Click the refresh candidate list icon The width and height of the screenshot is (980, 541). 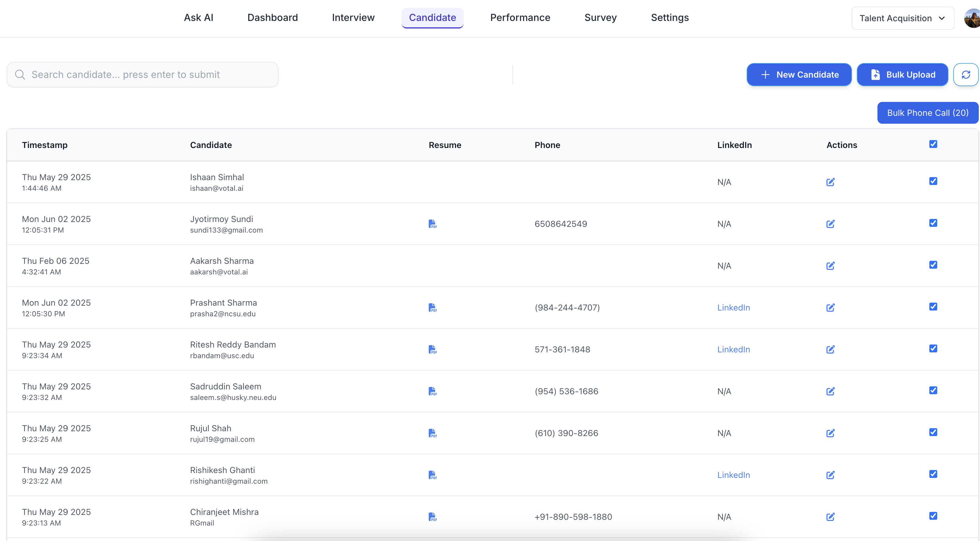[966, 74]
